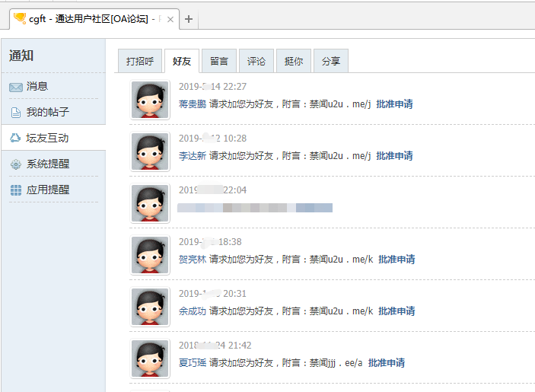
Task: Click the avatar of 夏巧瑶's request
Action: coord(150,359)
